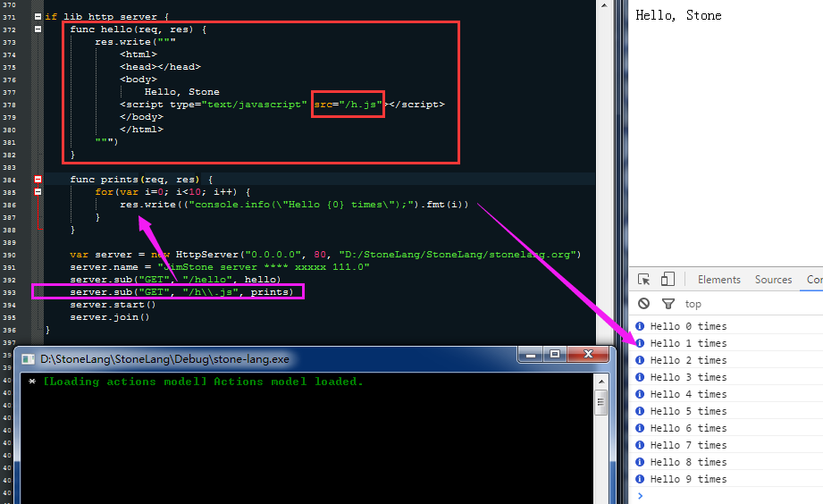Click the code editor scrollbar up arrow

[604, 5]
